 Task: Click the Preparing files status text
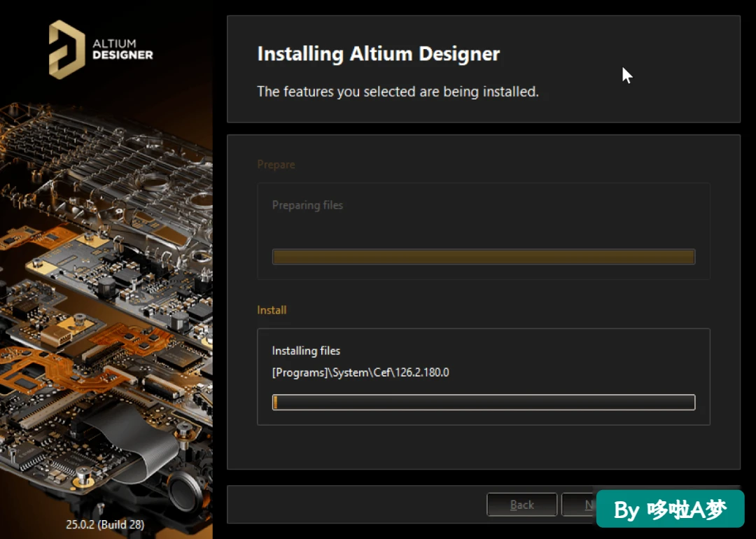(307, 205)
